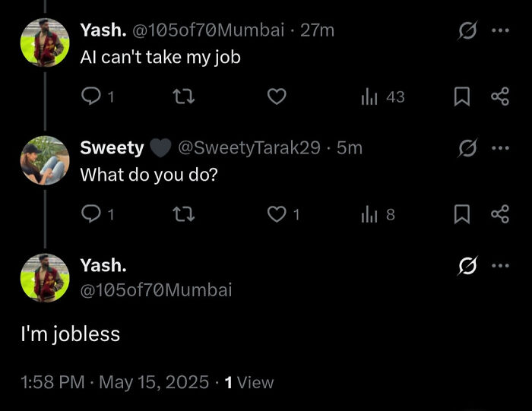Image resolution: width=532 pixels, height=411 pixels.
Task: Repost the "AI can't take my job" tweet
Action: pyautogui.click(x=185, y=96)
